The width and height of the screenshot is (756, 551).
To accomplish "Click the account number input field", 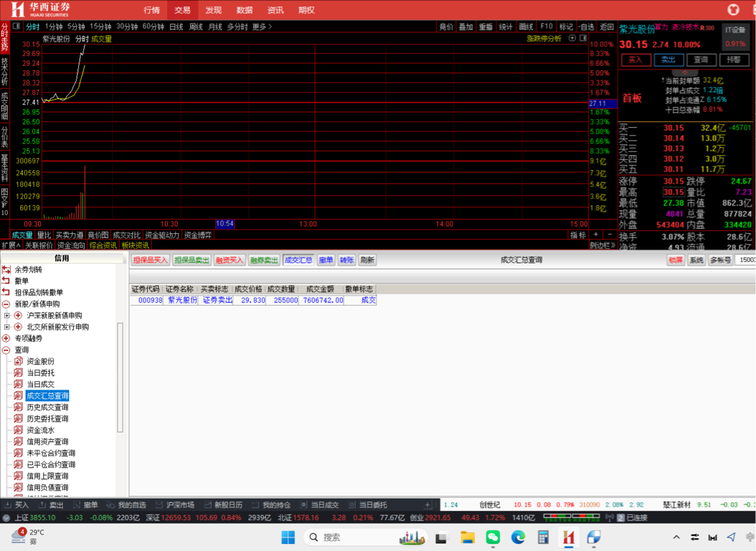I will point(747,260).
